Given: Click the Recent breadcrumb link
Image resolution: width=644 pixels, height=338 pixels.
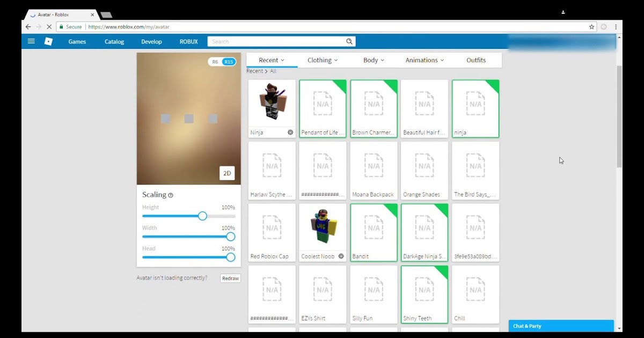Looking at the screenshot, I should click(254, 71).
